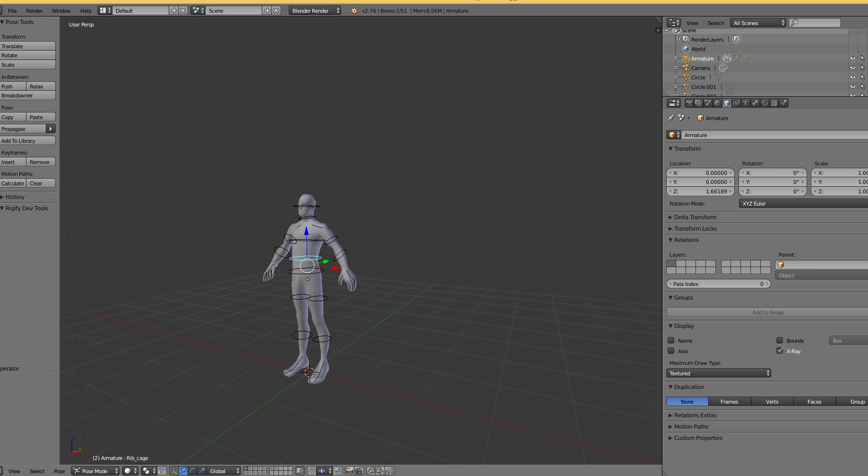This screenshot has height=476, width=868.
Task: Click the render image camera icon in viewport header
Action: 349,471
